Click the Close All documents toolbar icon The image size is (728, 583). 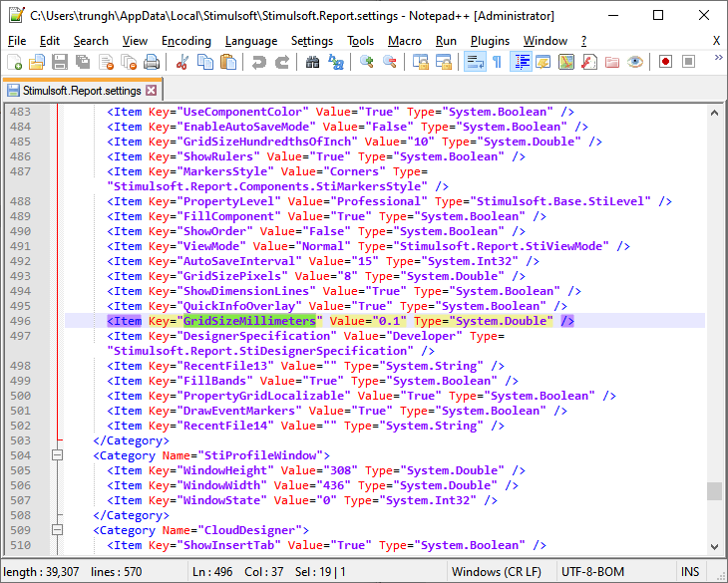(x=128, y=62)
